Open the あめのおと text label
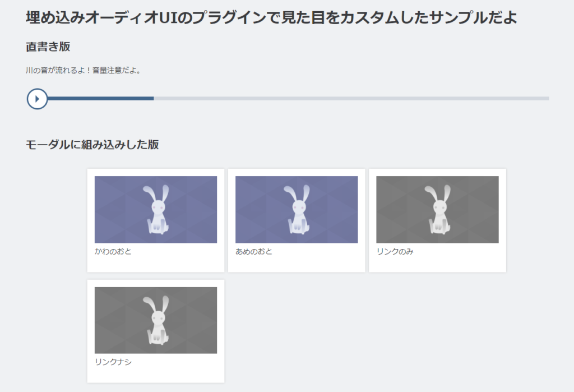This screenshot has height=392, width=574. click(254, 251)
